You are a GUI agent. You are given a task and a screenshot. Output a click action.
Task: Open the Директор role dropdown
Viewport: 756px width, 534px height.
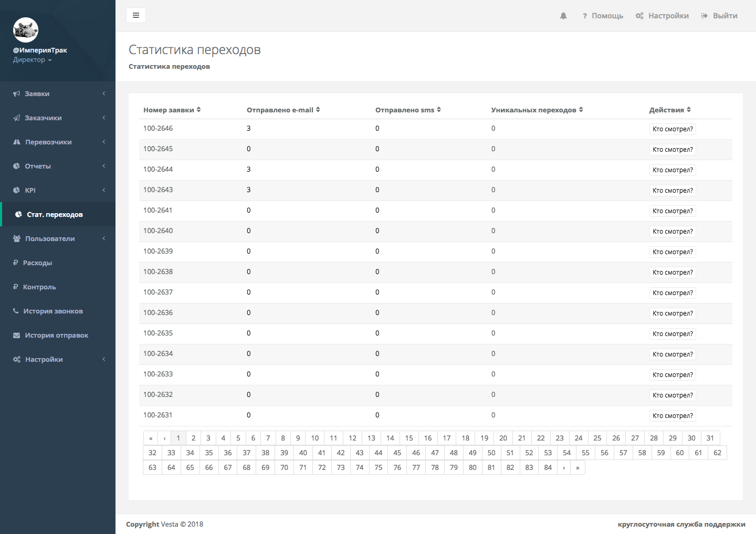pyautogui.click(x=32, y=60)
